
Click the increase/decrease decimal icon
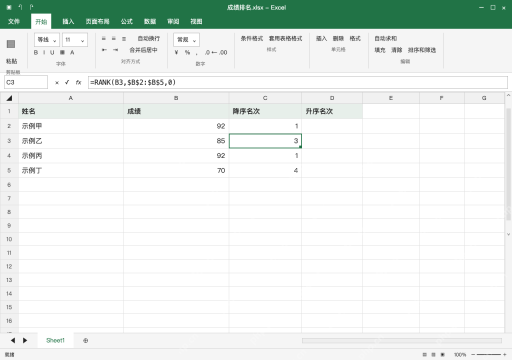216,52
